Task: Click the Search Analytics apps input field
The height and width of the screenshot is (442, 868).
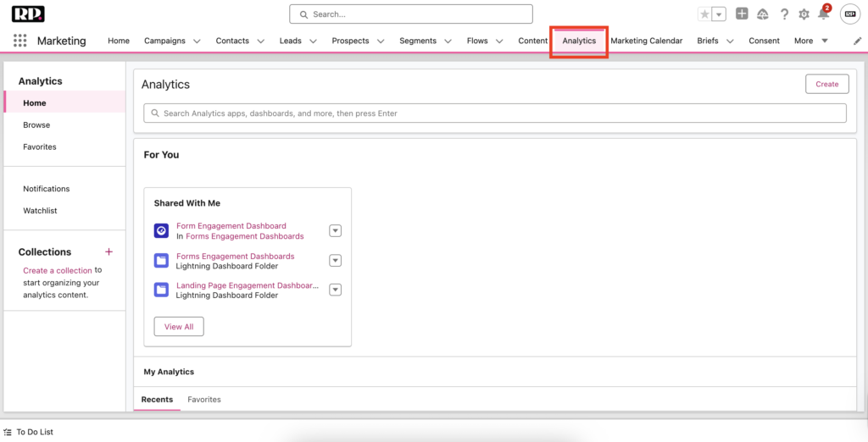Action: [x=495, y=113]
